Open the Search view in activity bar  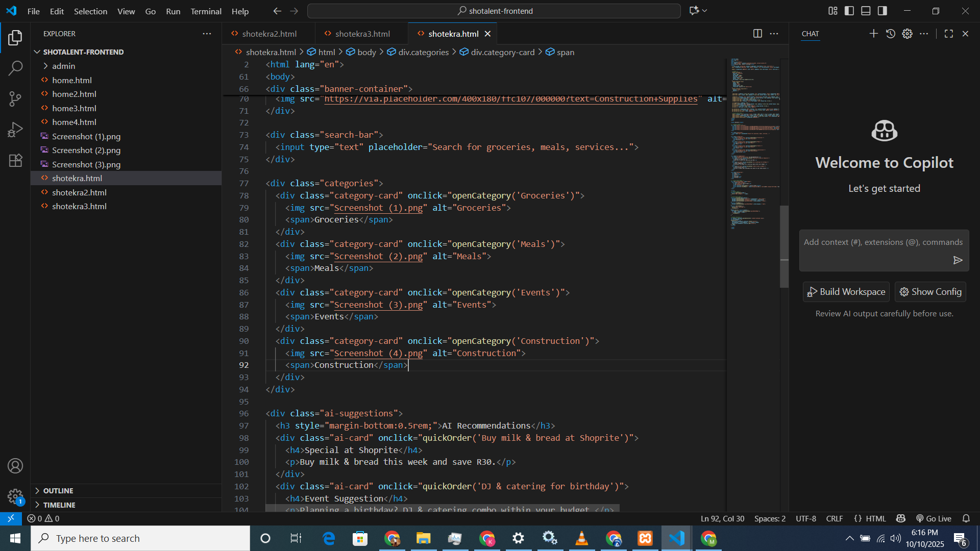point(15,68)
